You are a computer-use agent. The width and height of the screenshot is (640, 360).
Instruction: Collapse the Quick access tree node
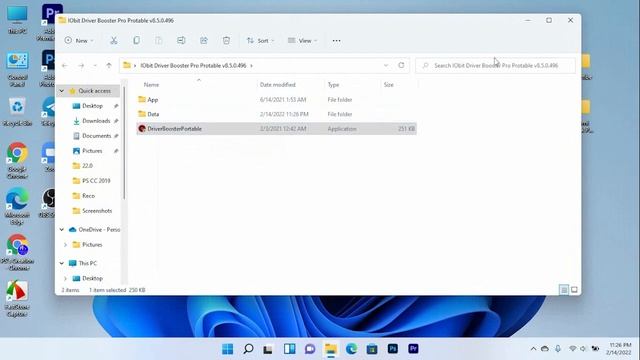pyautogui.click(x=62, y=91)
